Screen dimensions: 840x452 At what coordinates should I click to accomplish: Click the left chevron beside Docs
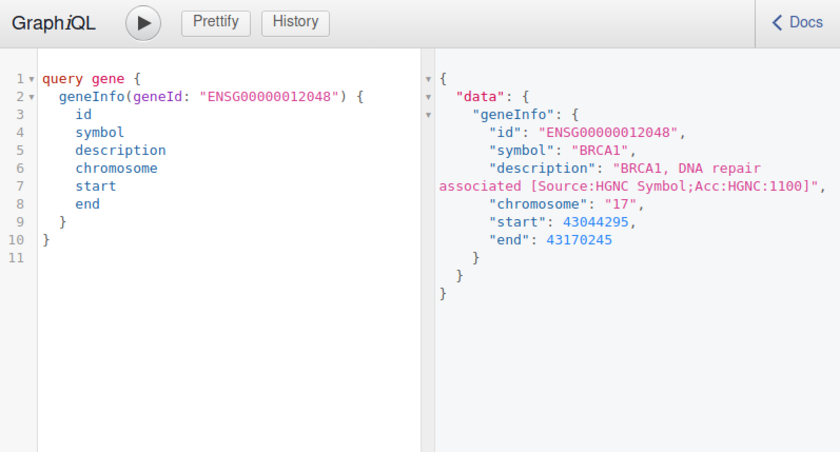pos(777,22)
